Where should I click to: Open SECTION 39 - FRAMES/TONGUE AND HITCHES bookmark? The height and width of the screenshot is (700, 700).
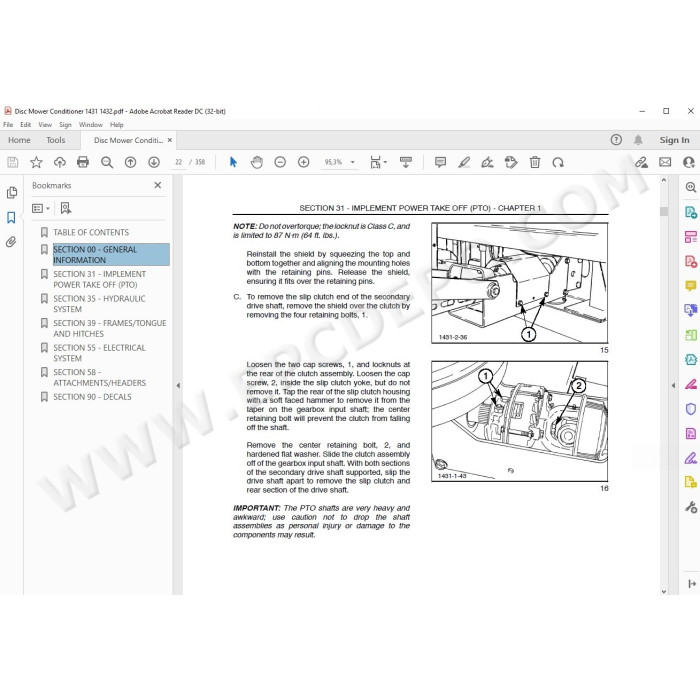[110, 329]
